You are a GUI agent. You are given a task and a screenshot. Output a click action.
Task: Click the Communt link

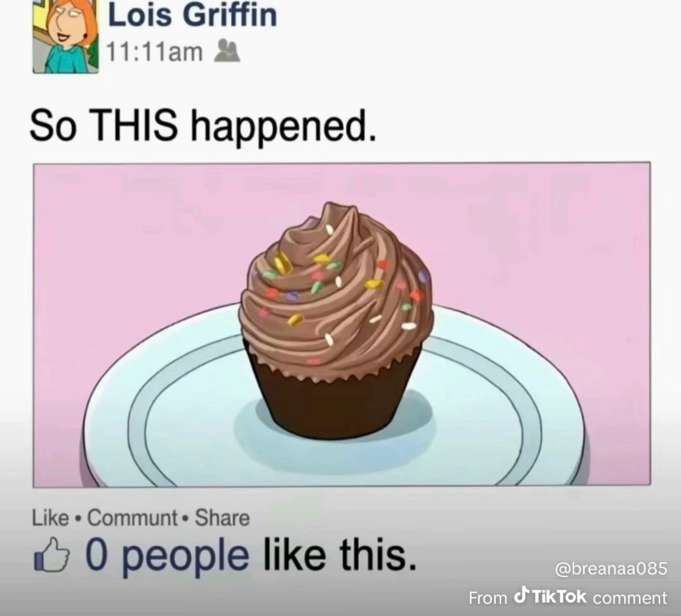[132, 518]
